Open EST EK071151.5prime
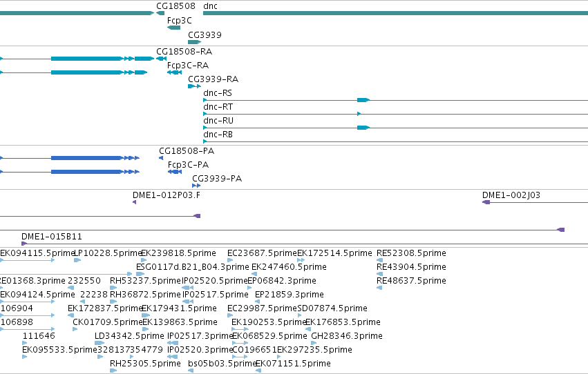 tap(293, 364)
